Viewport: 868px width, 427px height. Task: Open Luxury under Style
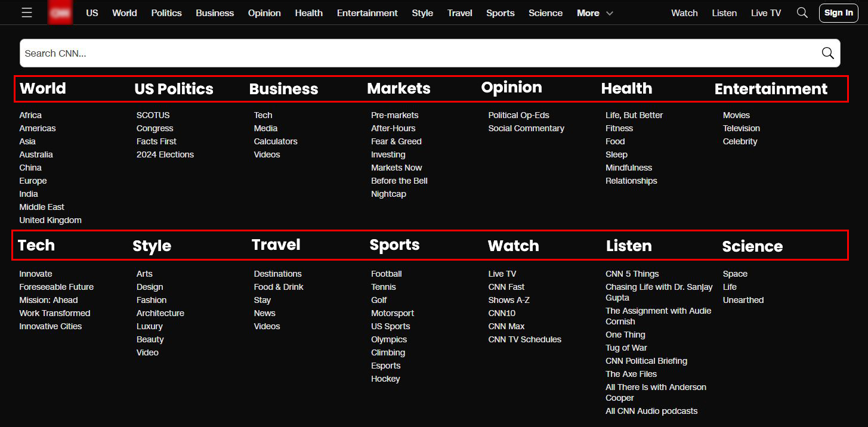[150, 326]
